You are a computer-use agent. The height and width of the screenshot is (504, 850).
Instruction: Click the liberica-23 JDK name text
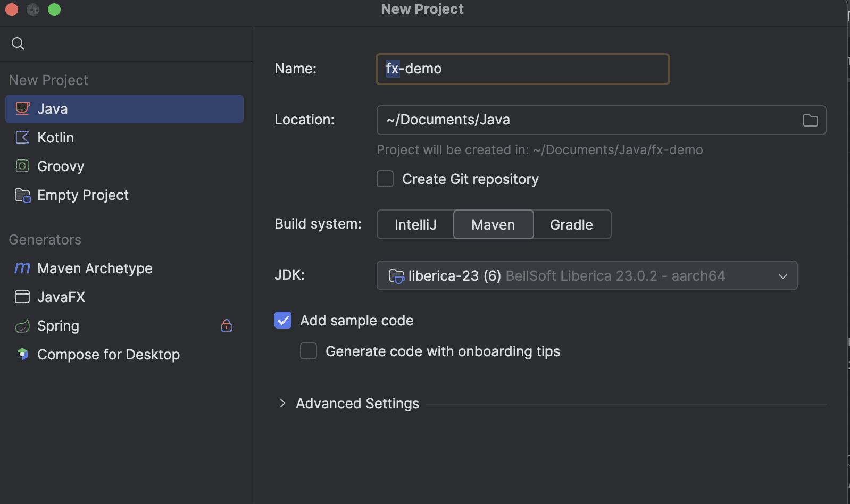click(x=454, y=276)
